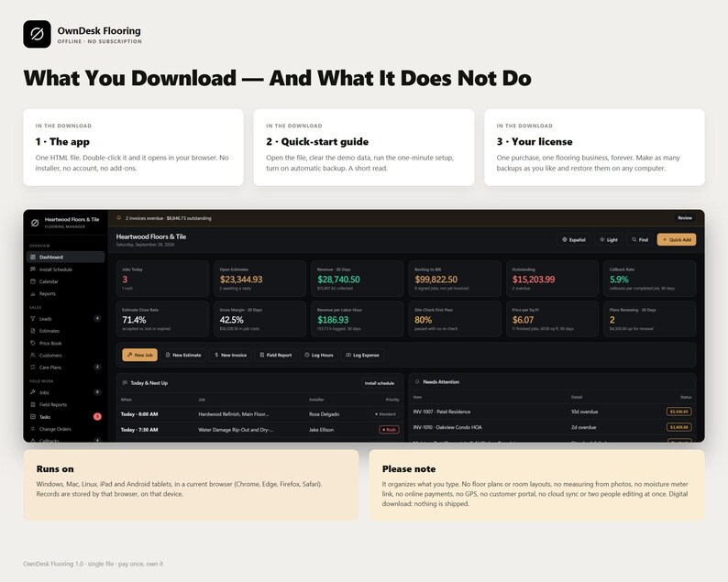Click the Heartwood Floors sidebar logo icon
This screenshot has height=582, width=728.
35,223
